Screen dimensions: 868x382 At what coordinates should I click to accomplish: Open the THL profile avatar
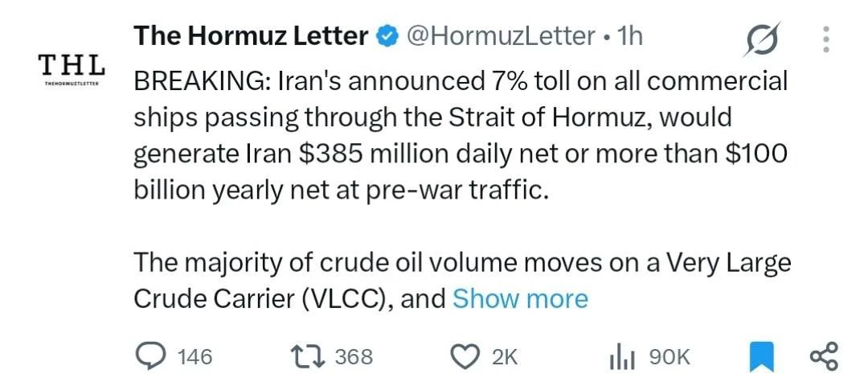click(72, 70)
